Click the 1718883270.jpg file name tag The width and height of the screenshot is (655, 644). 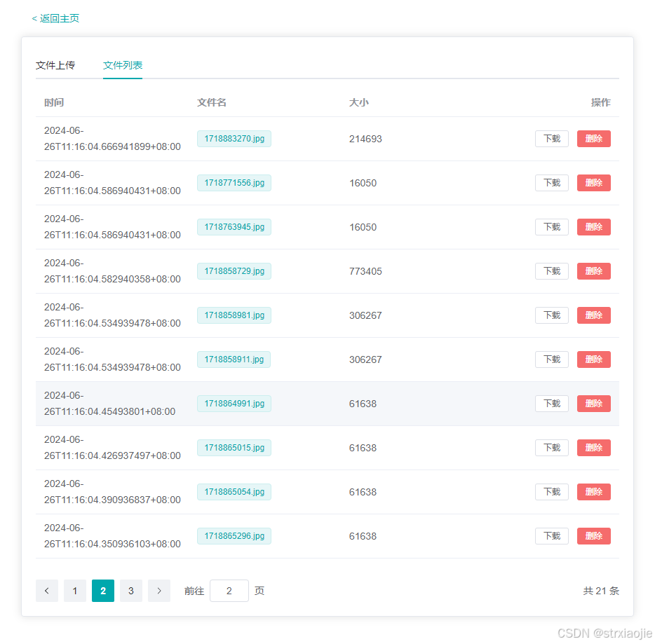click(x=234, y=139)
